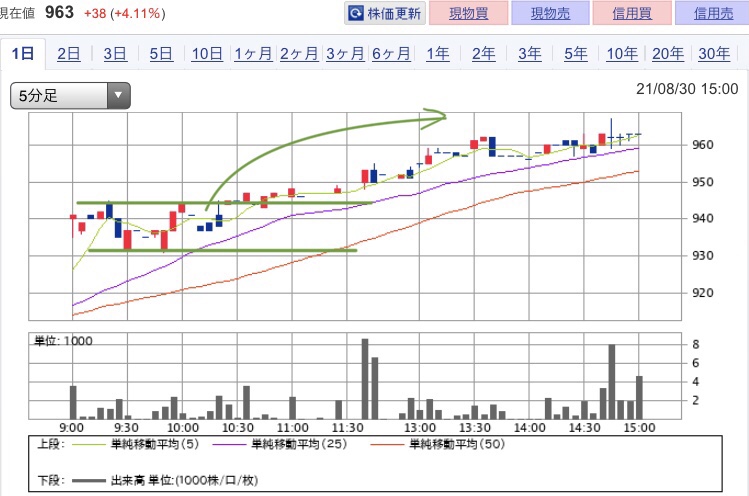Click the 11:30 time axis label

tap(347, 428)
